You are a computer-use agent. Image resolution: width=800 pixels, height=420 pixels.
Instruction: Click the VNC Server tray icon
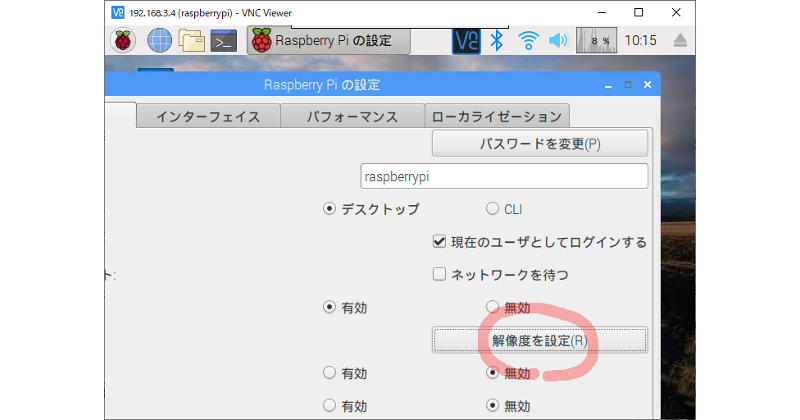click(x=466, y=41)
